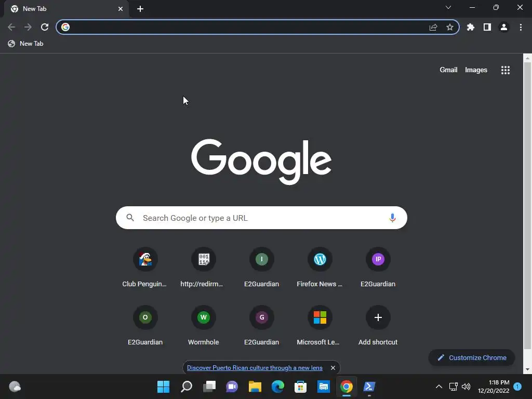The width and height of the screenshot is (532, 399).
Task: Open Gmail link
Action: tap(448, 70)
